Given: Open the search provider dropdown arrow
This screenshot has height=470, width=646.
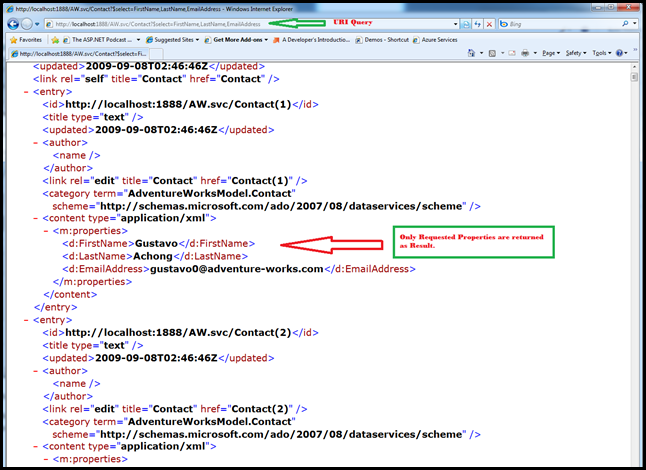Looking at the screenshot, I should click(x=634, y=24).
